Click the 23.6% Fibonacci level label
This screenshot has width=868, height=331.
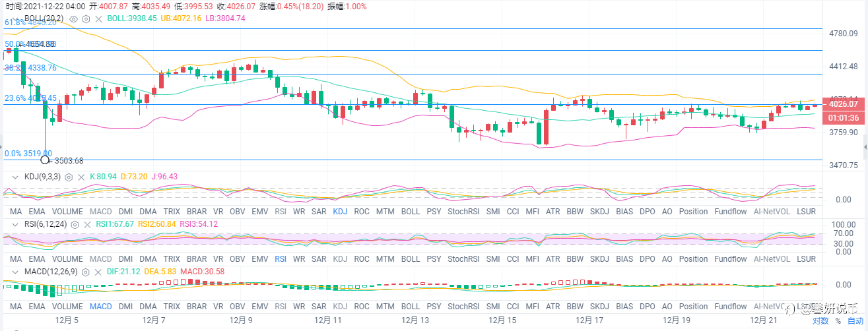[30, 98]
